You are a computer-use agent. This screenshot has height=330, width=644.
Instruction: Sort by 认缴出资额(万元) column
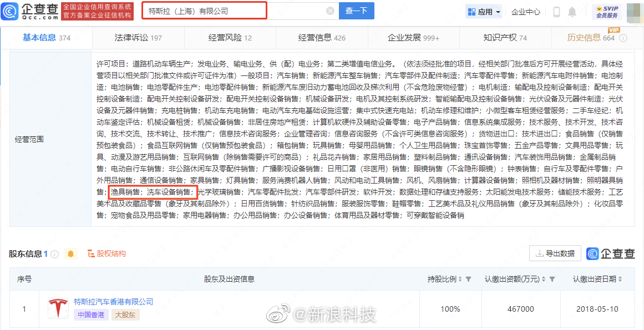pos(544,279)
